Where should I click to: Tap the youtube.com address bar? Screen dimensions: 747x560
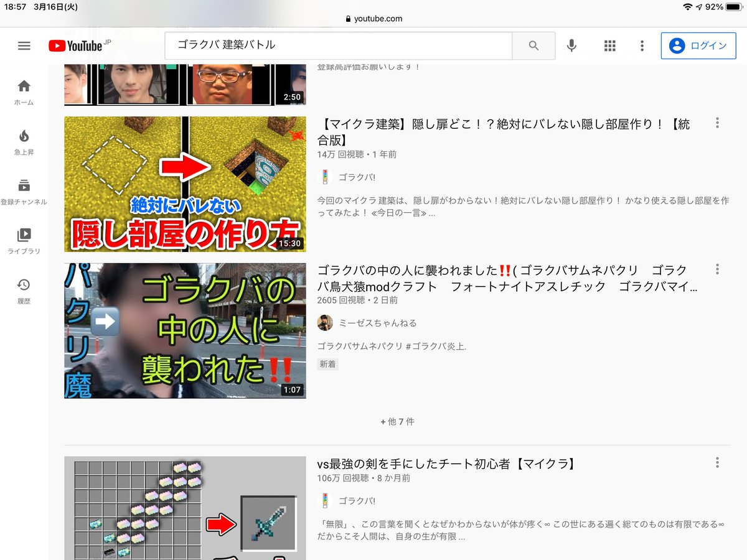pyautogui.click(x=374, y=19)
